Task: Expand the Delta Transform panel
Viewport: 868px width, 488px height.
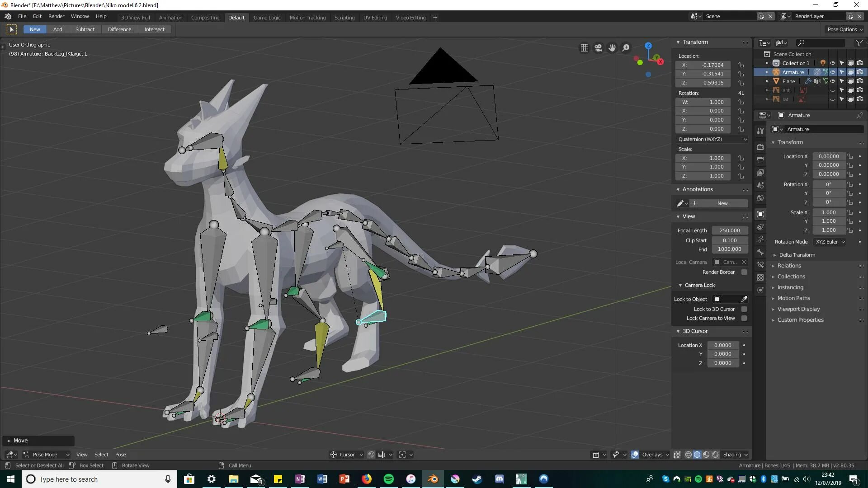Action: click(797, 255)
